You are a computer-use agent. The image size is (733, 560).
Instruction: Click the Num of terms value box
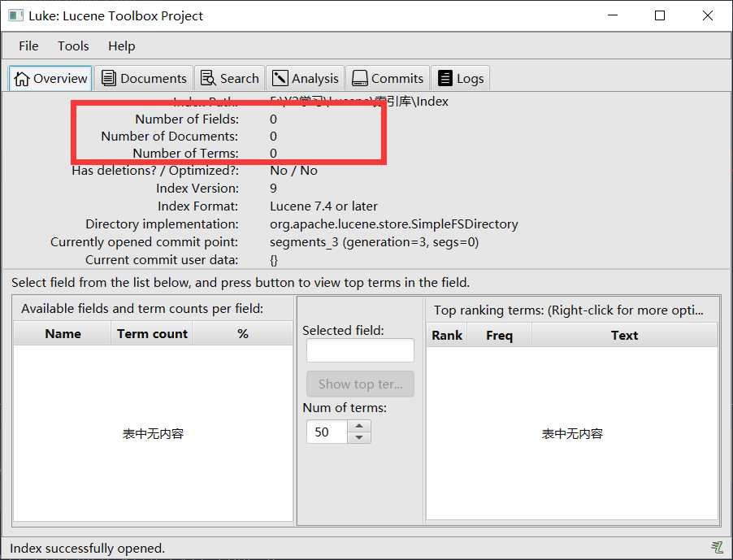click(327, 432)
